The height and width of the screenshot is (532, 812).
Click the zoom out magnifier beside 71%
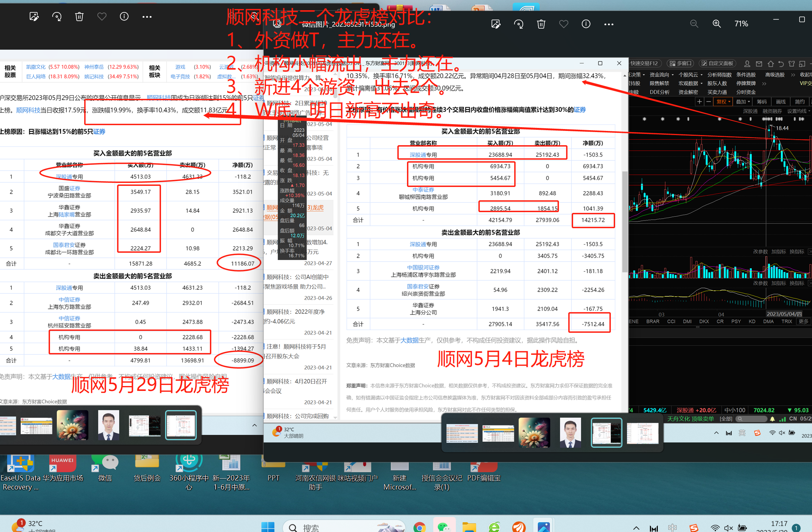(694, 24)
